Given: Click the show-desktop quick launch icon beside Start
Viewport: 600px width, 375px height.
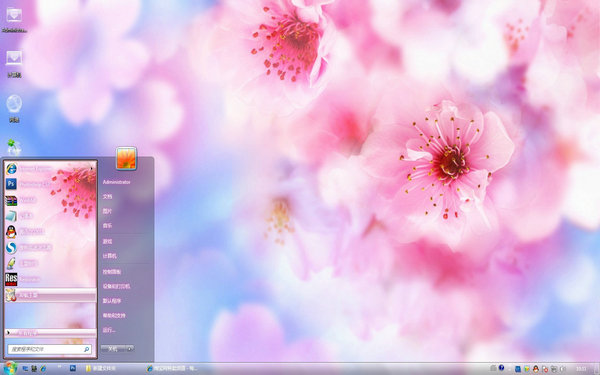Looking at the screenshot, I should tap(25, 368).
